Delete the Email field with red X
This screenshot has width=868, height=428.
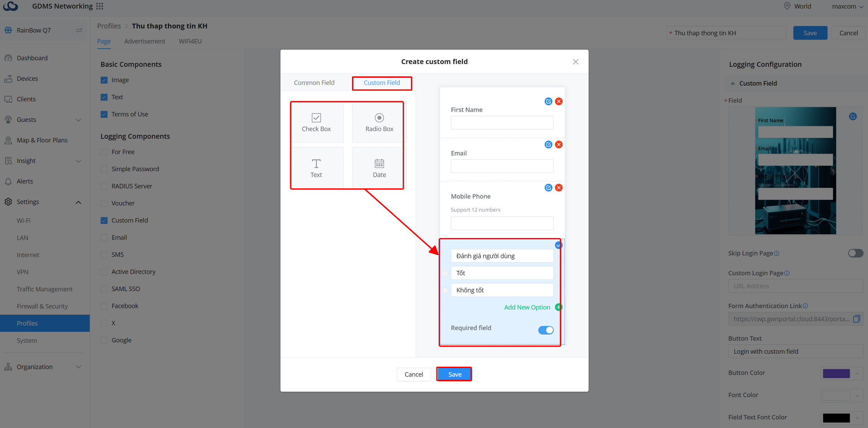click(559, 145)
